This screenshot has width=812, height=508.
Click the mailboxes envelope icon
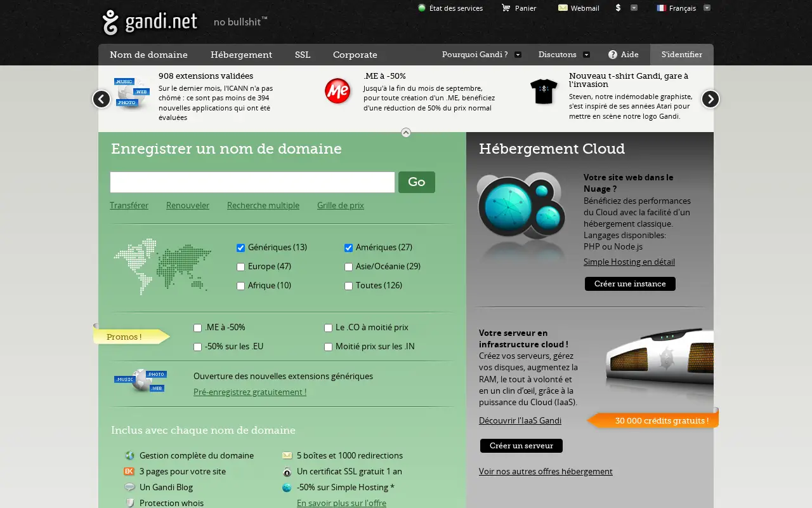click(287, 455)
